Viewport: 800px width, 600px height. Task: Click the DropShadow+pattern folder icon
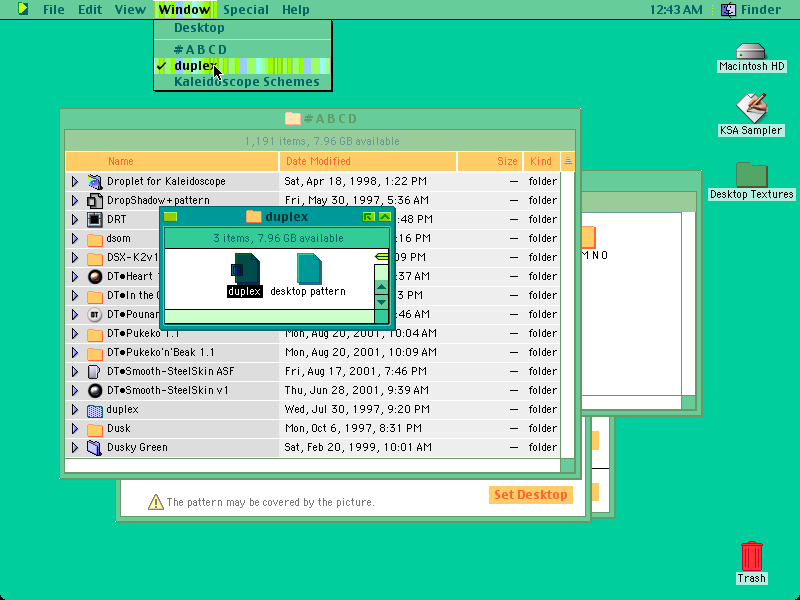[94, 201]
